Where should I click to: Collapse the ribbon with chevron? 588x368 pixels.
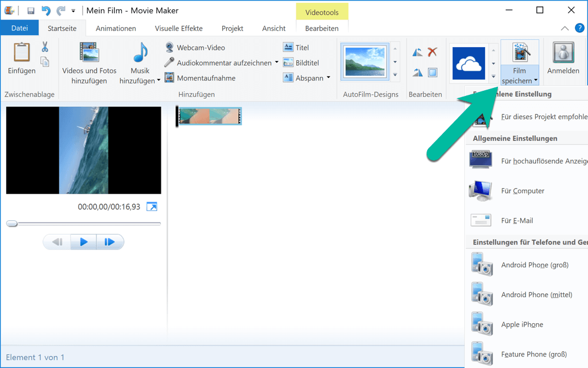(x=565, y=28)
